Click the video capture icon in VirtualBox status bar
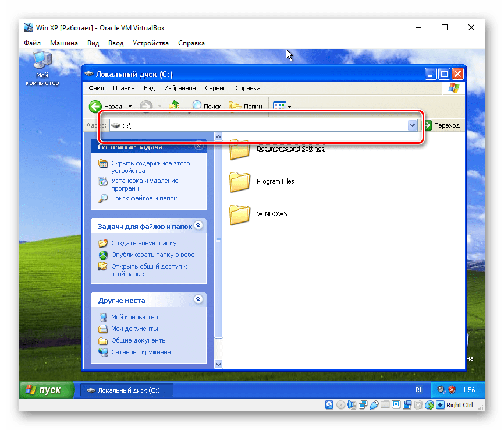 click(x=407, y=404)
